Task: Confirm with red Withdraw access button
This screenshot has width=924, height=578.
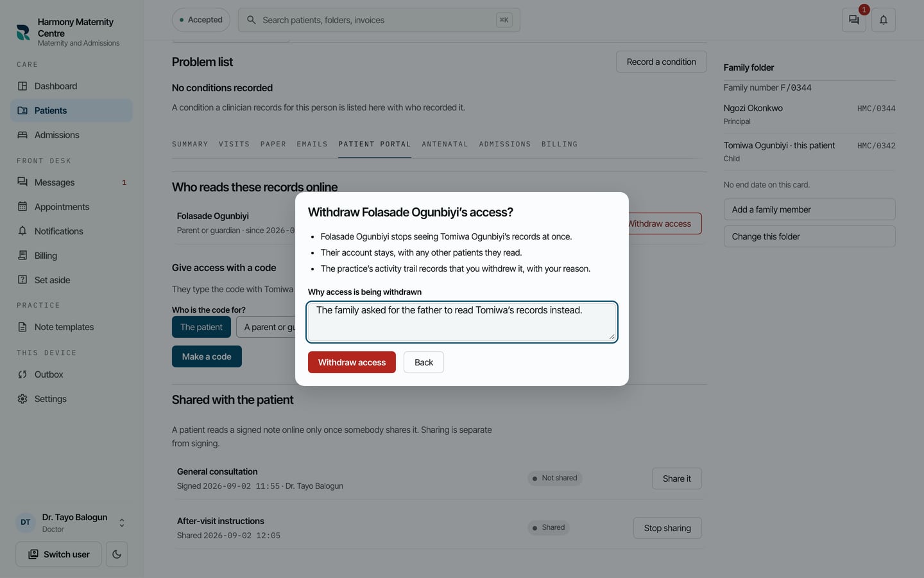Action: pos(352,362)
